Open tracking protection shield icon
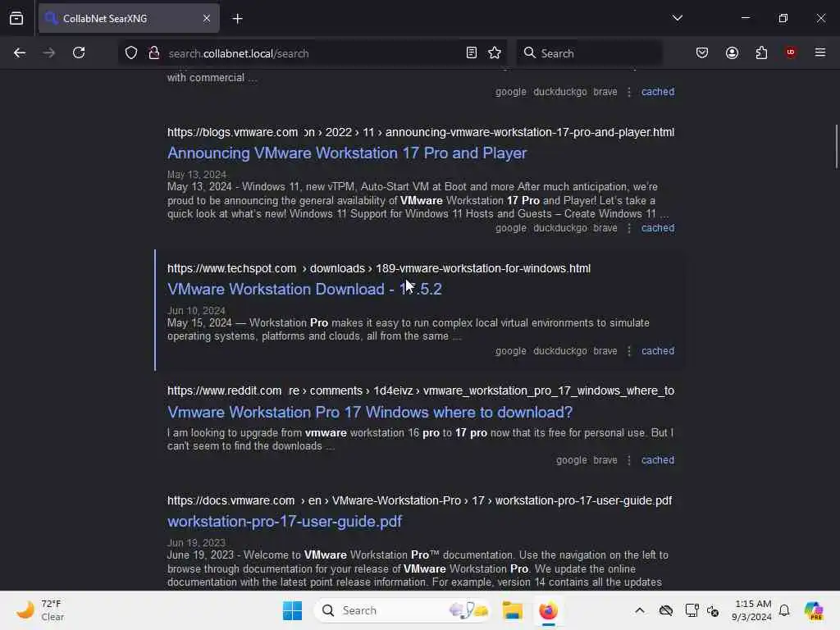The height and width of the screenshot is (630, 840). (131, 53)
